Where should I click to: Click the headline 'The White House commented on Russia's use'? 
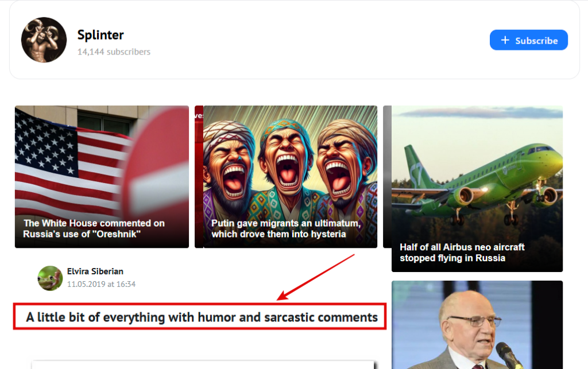(94, 228)
